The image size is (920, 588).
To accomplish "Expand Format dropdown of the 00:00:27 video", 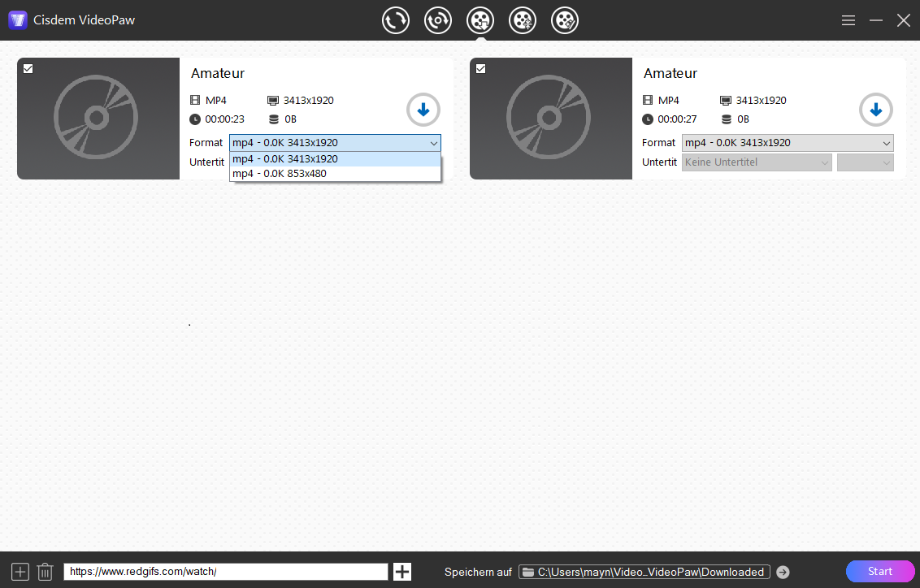I will click(x=788, y=143).
